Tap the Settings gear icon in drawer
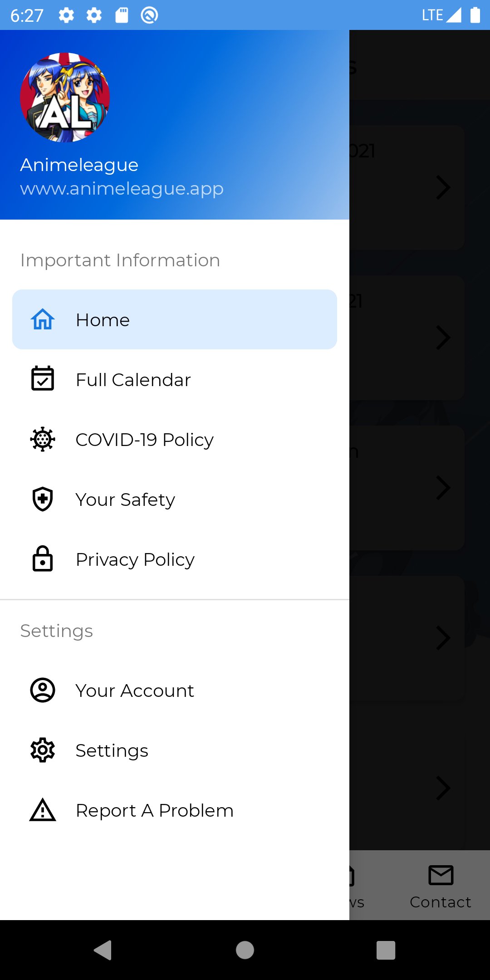 43,750
